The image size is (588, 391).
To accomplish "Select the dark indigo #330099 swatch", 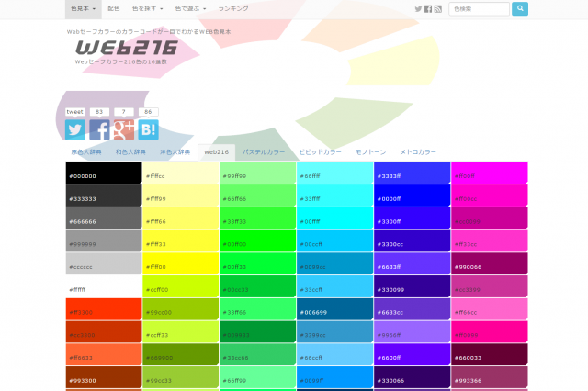I will click(413, 286).
